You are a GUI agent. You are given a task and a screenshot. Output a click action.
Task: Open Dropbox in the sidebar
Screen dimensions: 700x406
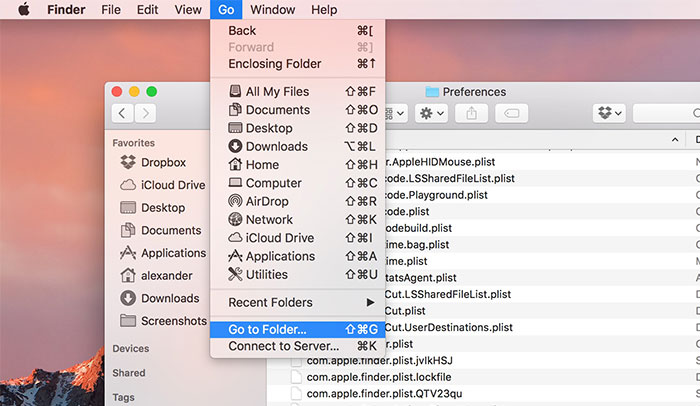tap(154, 162)
